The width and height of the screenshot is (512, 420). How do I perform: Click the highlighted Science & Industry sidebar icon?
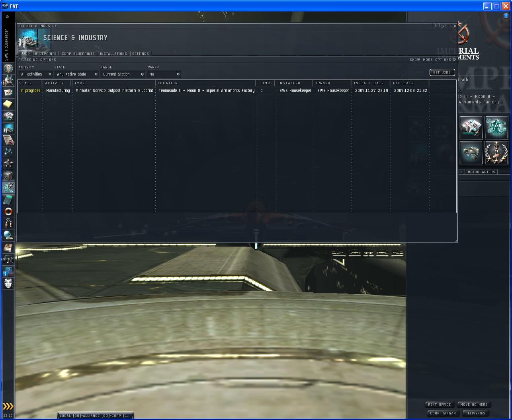[x=8, y=188]
